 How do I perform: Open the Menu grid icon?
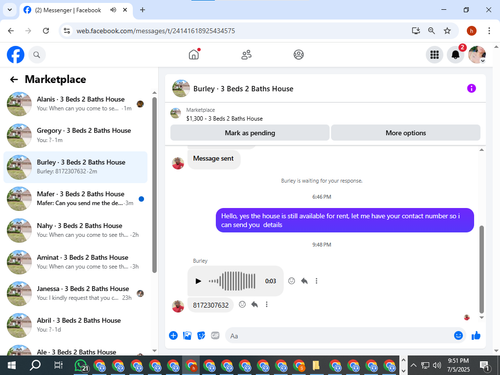tap(434, 55)
